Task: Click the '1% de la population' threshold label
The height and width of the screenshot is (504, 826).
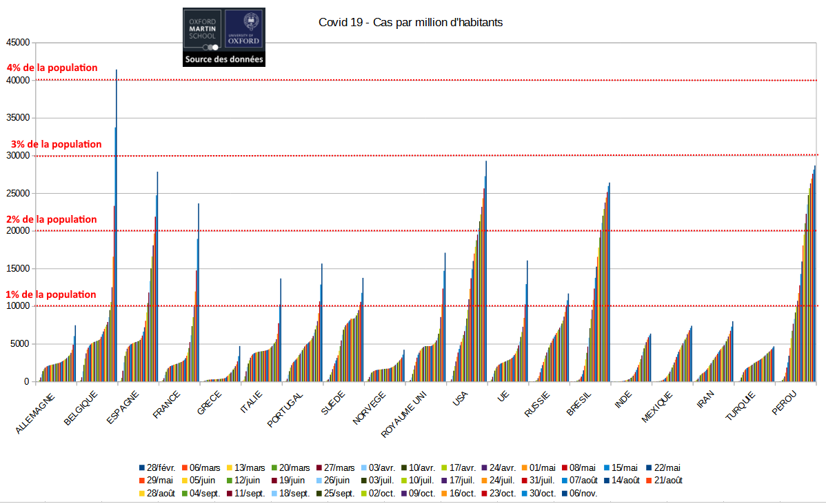Action: pos(51,294)
